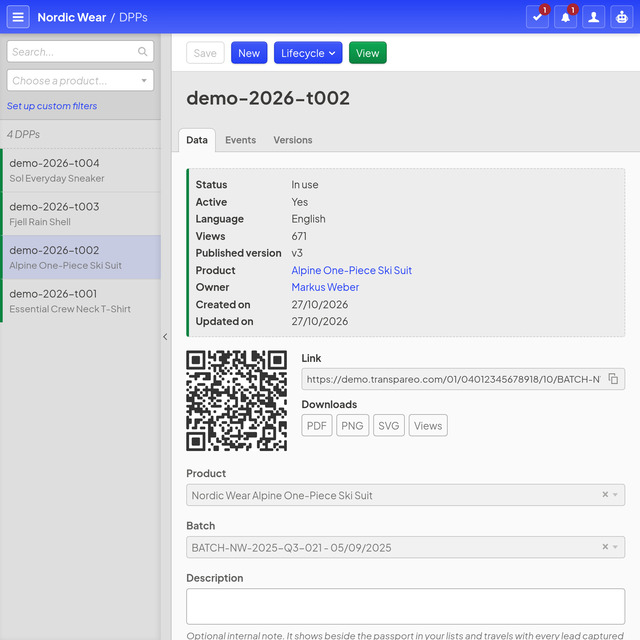Switch to the Data tab
640x640 pixels.
[x=197, y=140]
